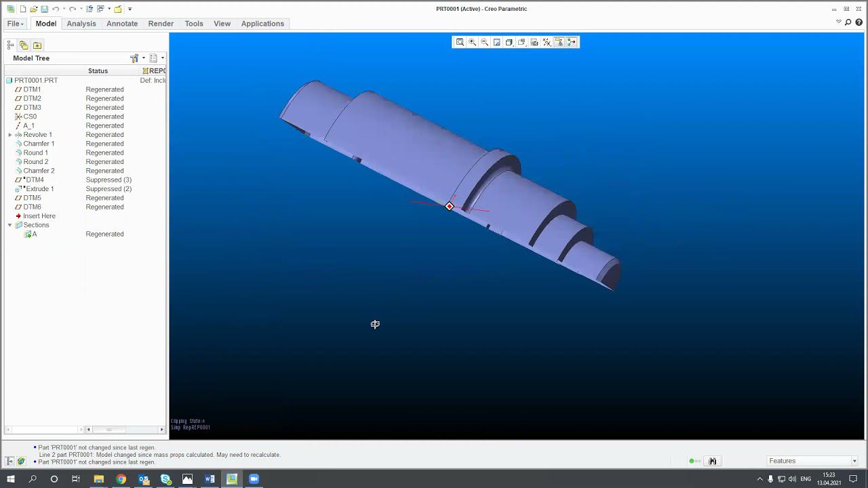This screenshot has width=868, height=488.
Task: Open the File menu
Action: (x=15, y=24)
